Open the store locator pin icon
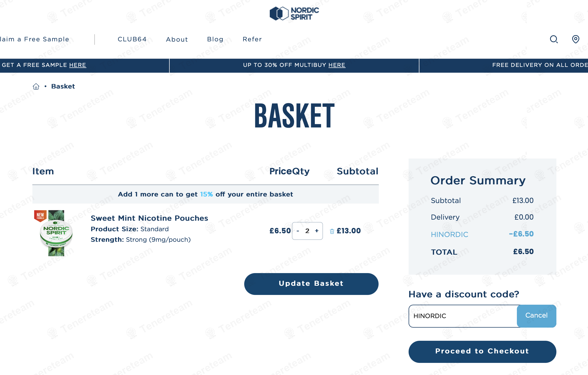588x375 pixels. click(x=576, y=39)
